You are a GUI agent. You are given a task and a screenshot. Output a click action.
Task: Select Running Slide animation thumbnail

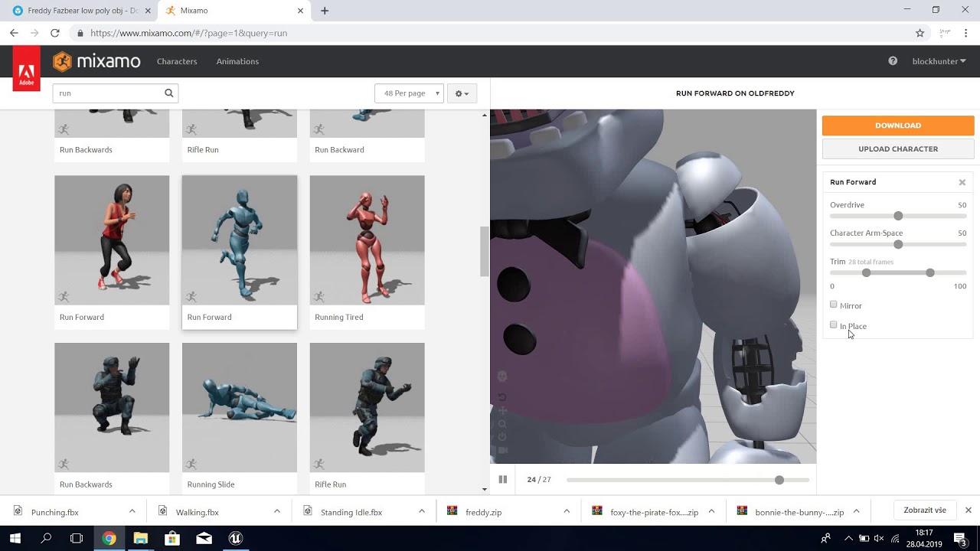(x=240, y=408)
